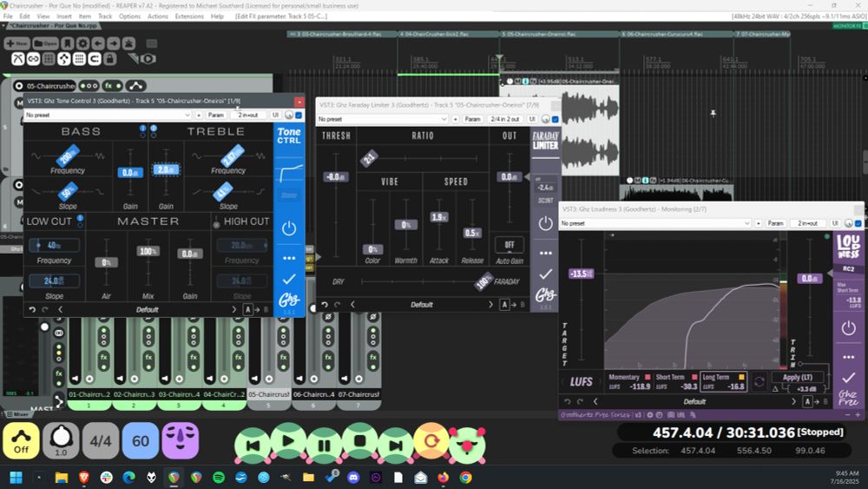Click Apply (LT) in Loudness plugin
The height and width of the screenshot is (489, 868).
[797, 377]
